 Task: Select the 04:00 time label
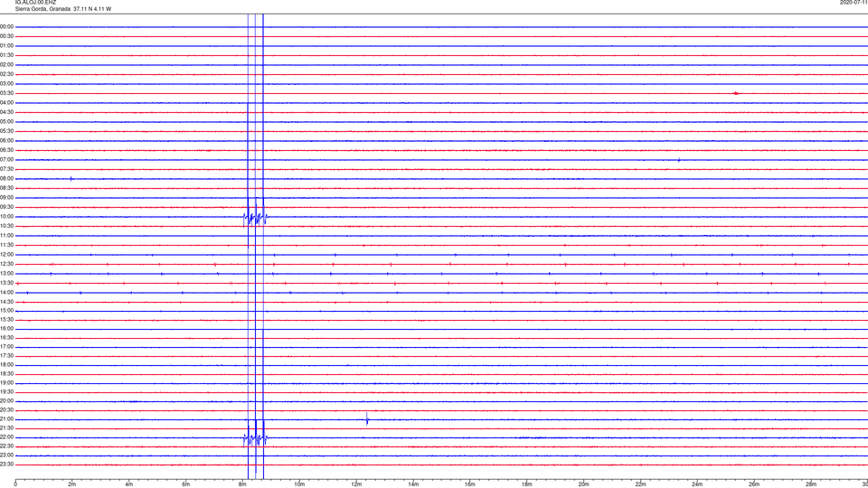[7, 102]
